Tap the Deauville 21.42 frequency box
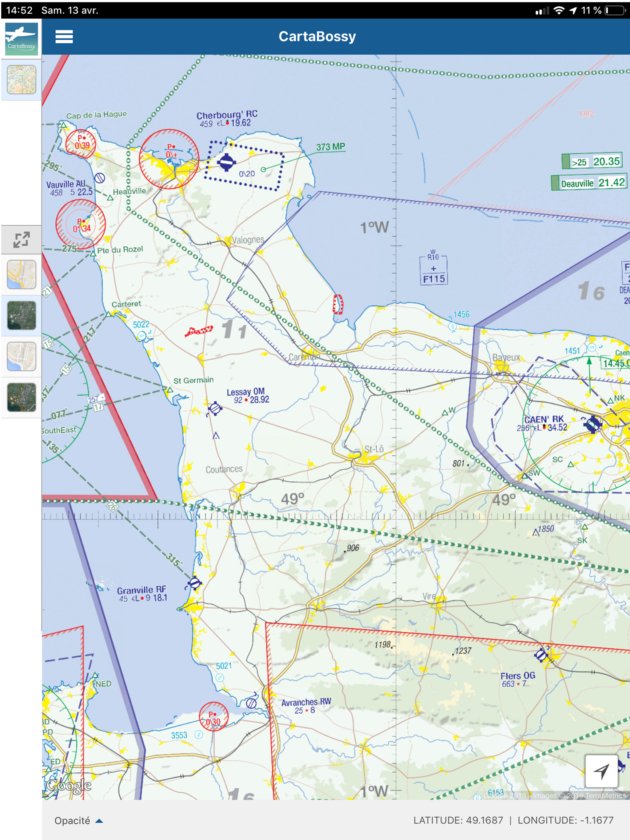 [x=589, y=183]
